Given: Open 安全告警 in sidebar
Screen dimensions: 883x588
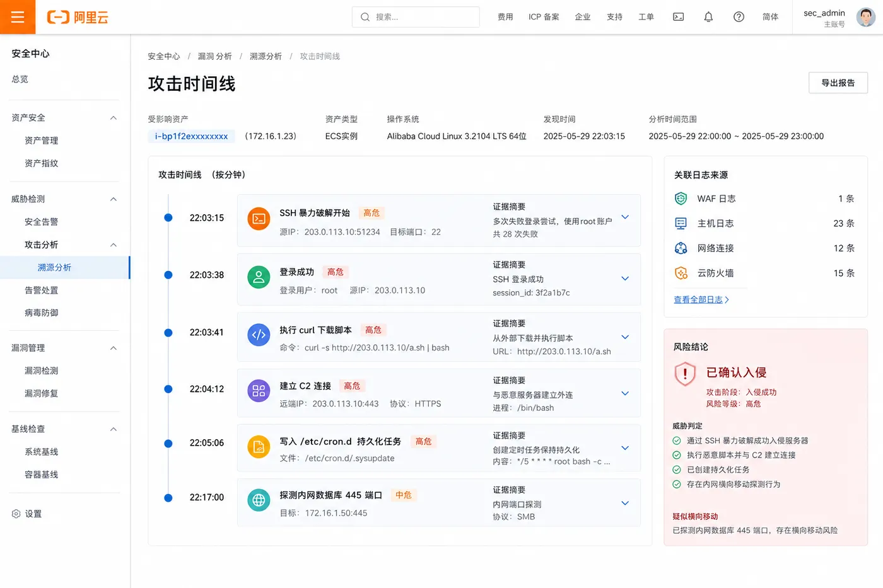Looking at the screenshot, I should [42, 222].
